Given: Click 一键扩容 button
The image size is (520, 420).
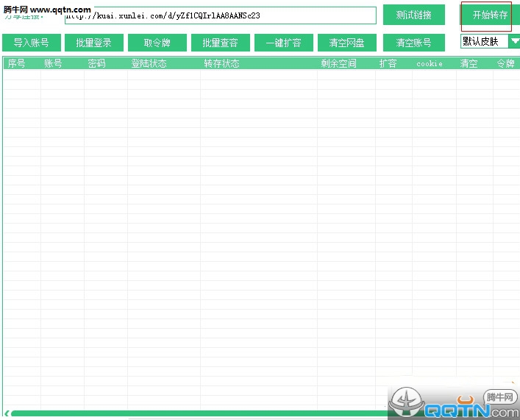Looking at the screenshot, I should 284,43.
